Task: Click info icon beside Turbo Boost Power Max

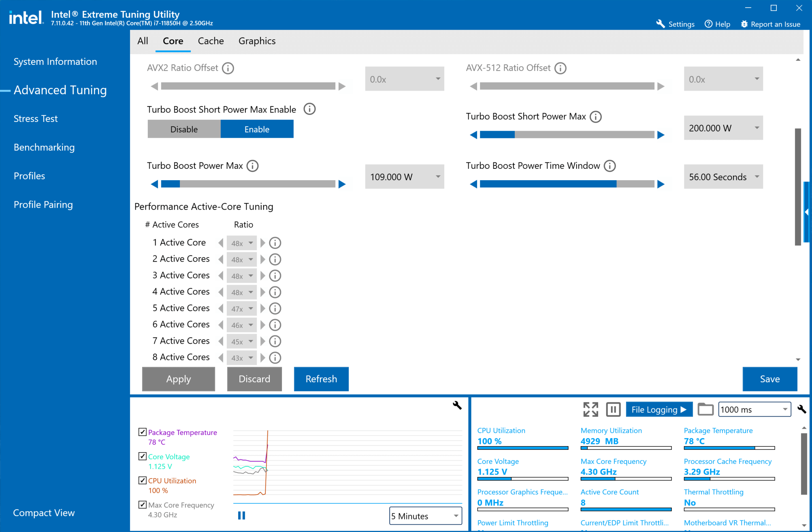Action: [252, 166]
